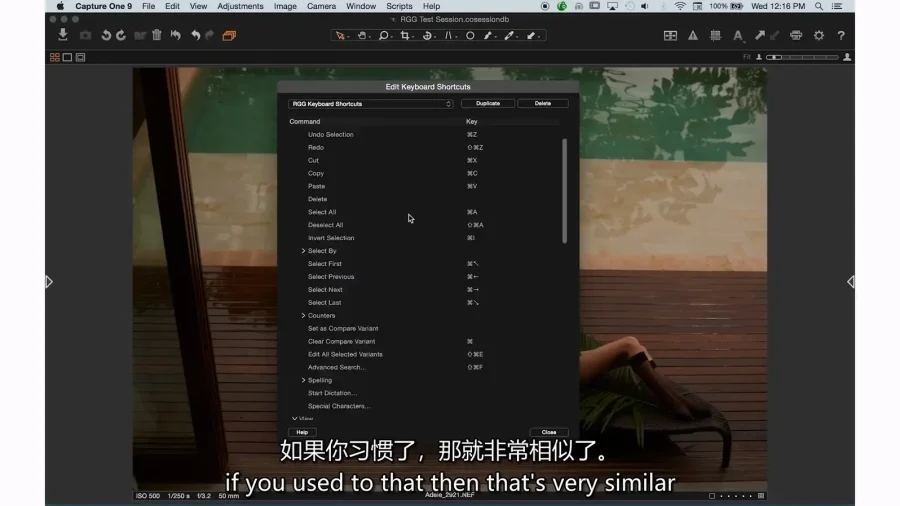The width and height of the screenshot is (900, 506).
Task: Click the Undo arrow icon
Action: click(x=195, y=36)
